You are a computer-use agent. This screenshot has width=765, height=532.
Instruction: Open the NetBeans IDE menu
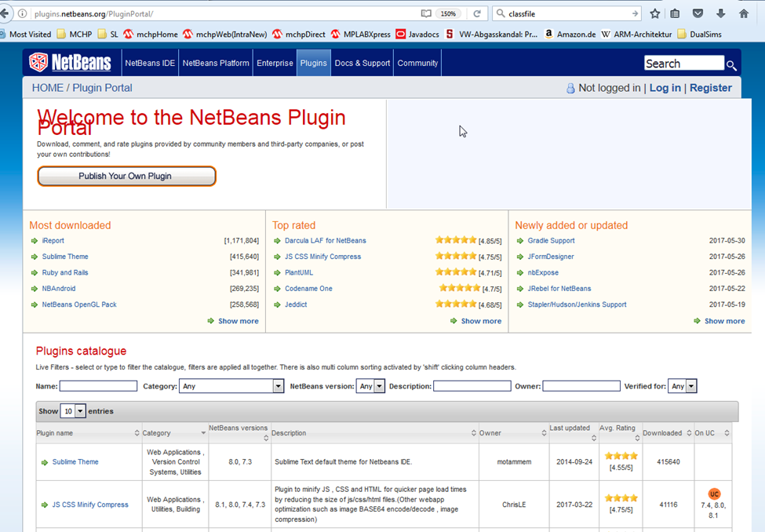point(150,63)
